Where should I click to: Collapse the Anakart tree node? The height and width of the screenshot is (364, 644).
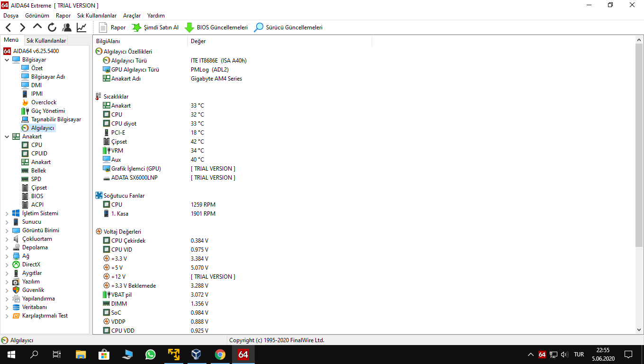point(7,136)
